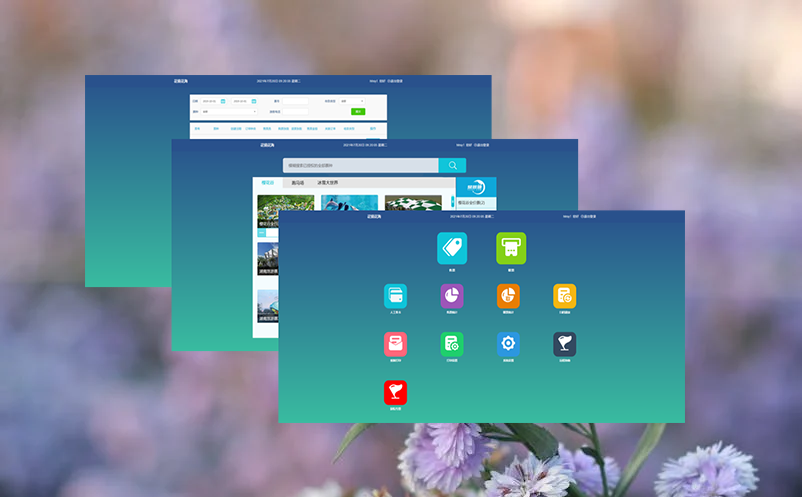Click the green query button in back window
This screenshot has width=802, height=497.
[358, 111]
